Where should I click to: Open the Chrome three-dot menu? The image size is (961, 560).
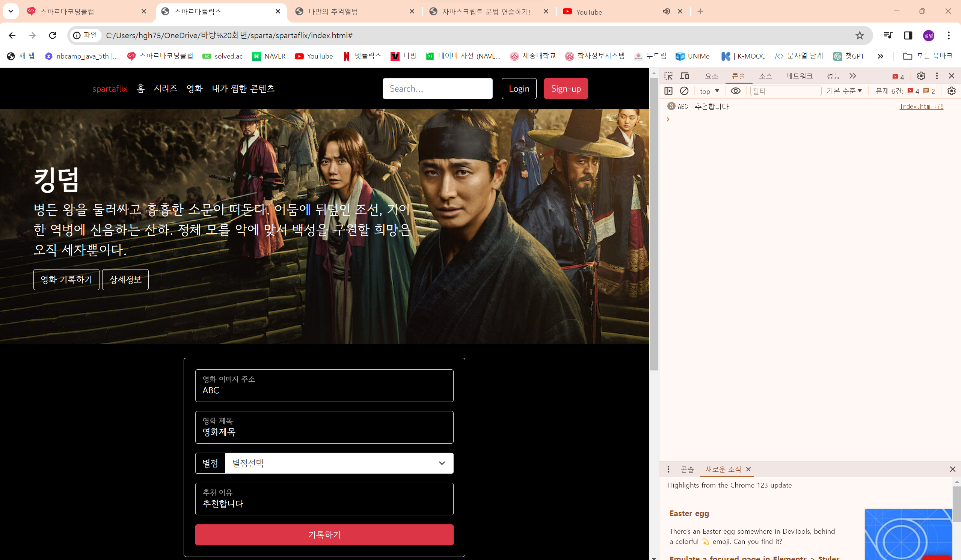[x=949, y=35]
